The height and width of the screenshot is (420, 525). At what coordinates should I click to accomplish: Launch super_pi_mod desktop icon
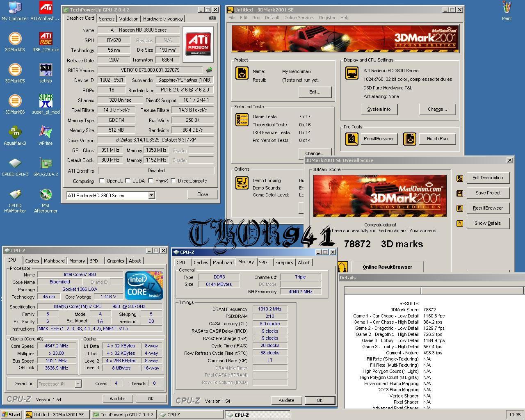coord(46,105)
